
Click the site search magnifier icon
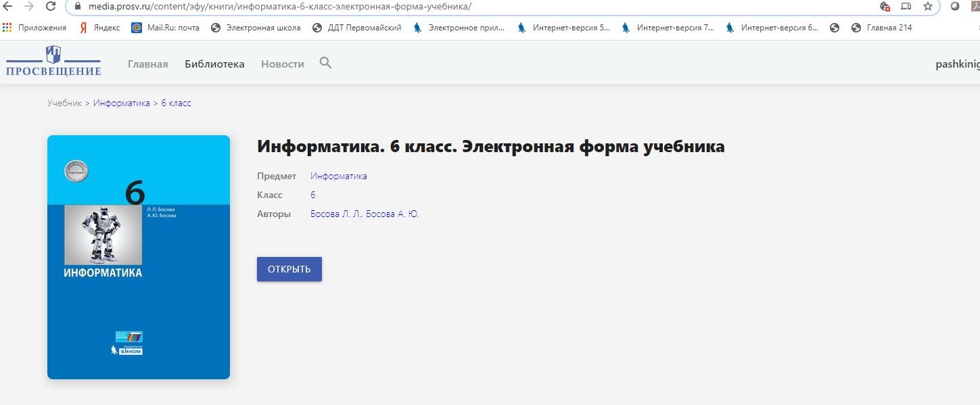(x=325, y=63)
